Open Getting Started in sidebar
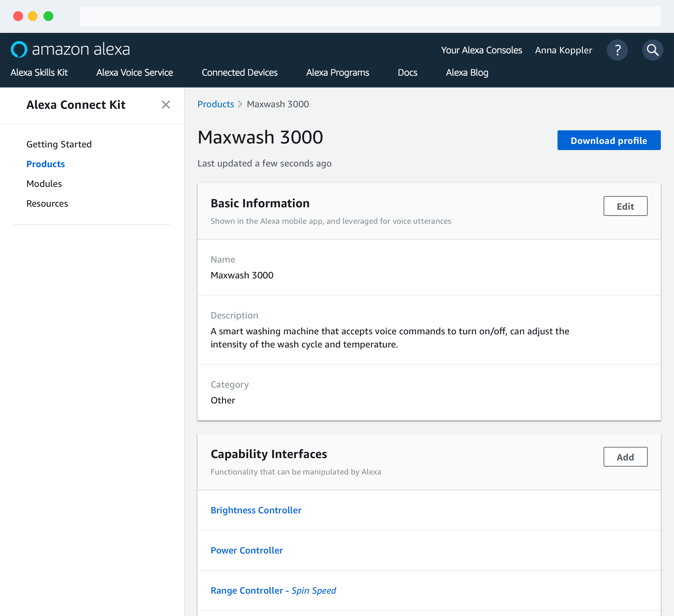Viewport: 674px width, 616px height. coord(59,144)
